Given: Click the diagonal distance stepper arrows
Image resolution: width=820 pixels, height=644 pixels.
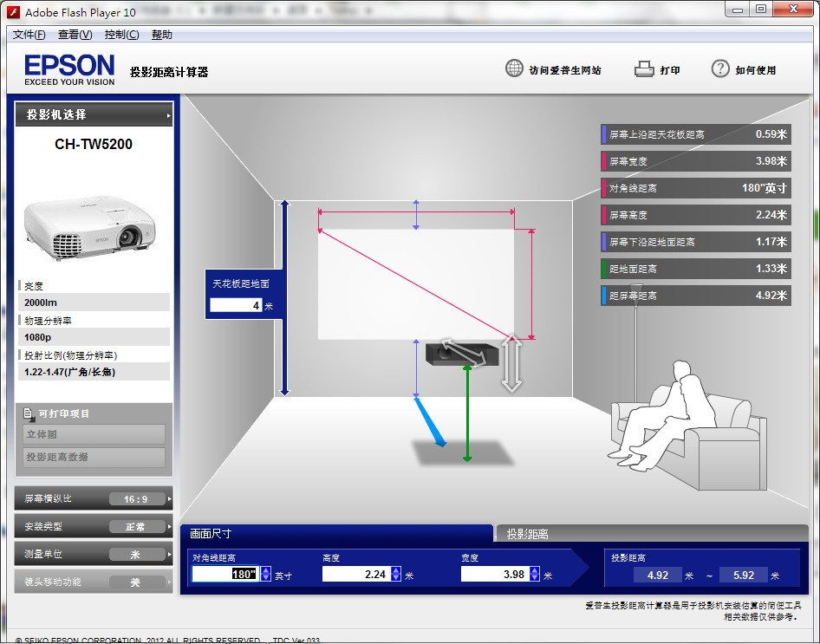Looking at the screenshot, I should click(265, 574).
